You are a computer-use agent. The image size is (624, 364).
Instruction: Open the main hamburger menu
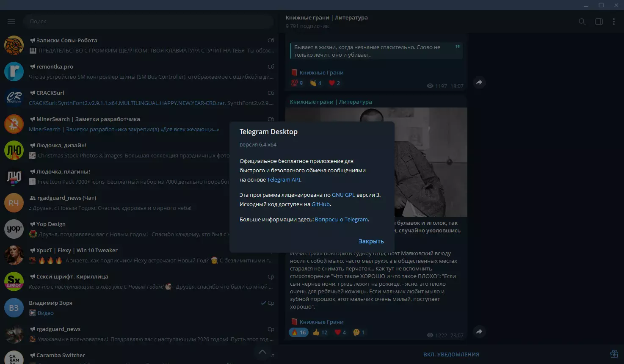coord(11,21)
